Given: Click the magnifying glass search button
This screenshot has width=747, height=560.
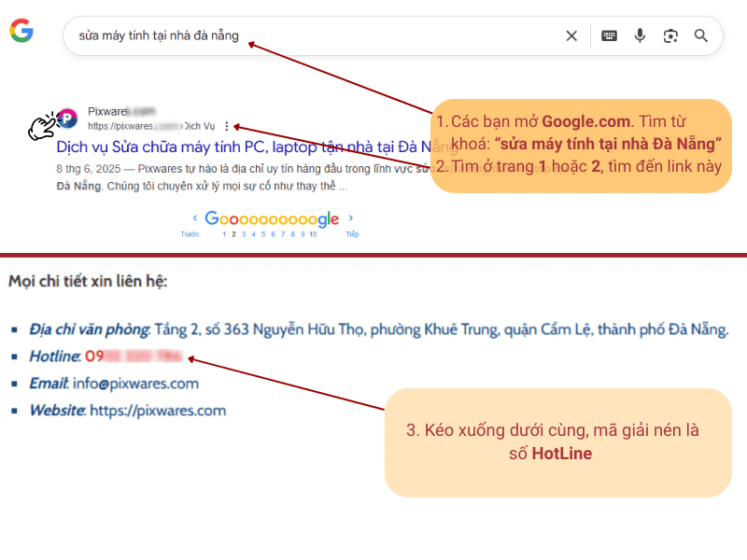Looking at the screenshot, I should (x=701, y=36).
